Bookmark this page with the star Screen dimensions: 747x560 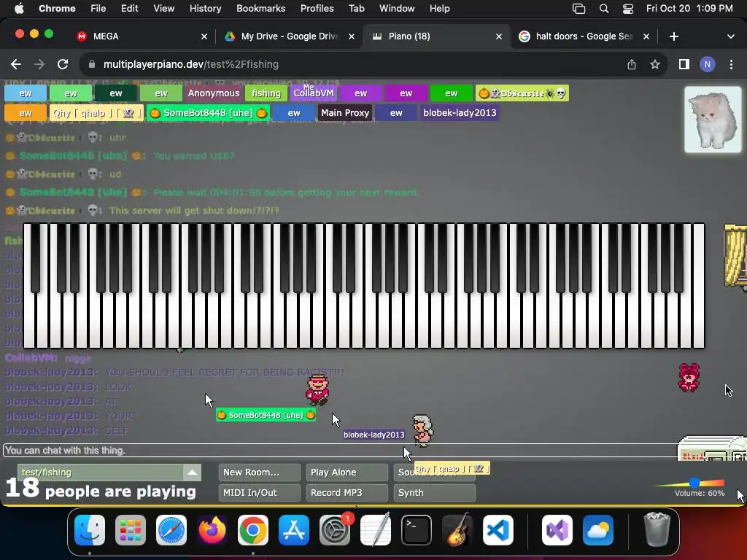pos(655,64)
